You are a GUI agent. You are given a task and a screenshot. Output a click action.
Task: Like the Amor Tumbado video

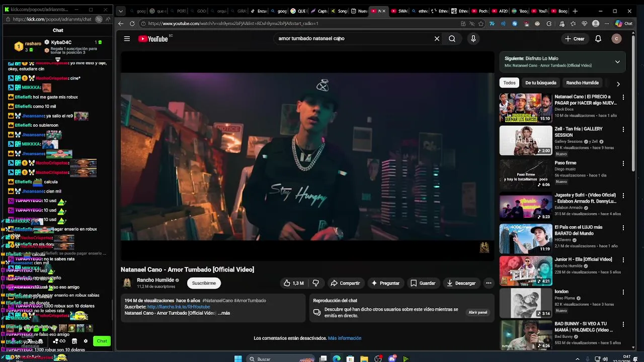[x=293, y=283]
